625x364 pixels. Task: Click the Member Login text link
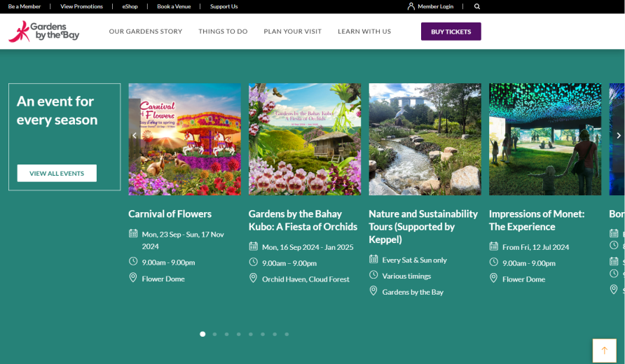click(436, 6)
